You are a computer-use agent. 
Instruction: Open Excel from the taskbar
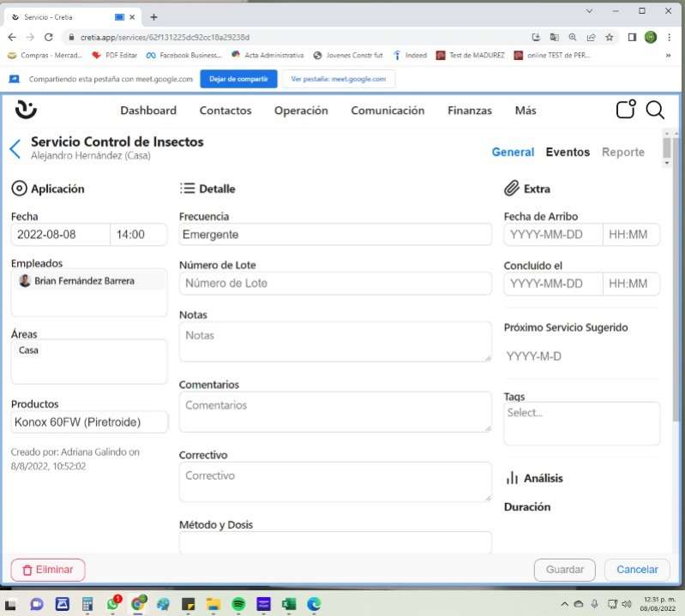click(x=289, y=603)
